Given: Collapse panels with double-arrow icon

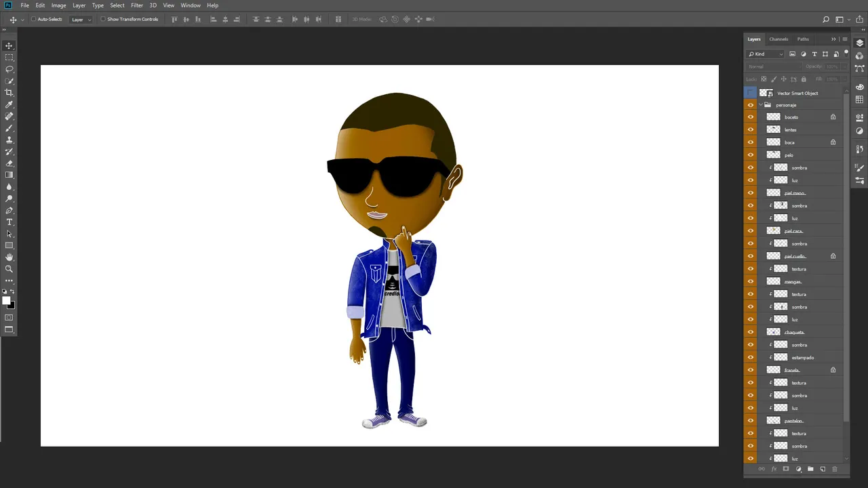Looking at the screenshot, I should click(x=833, y=39).
